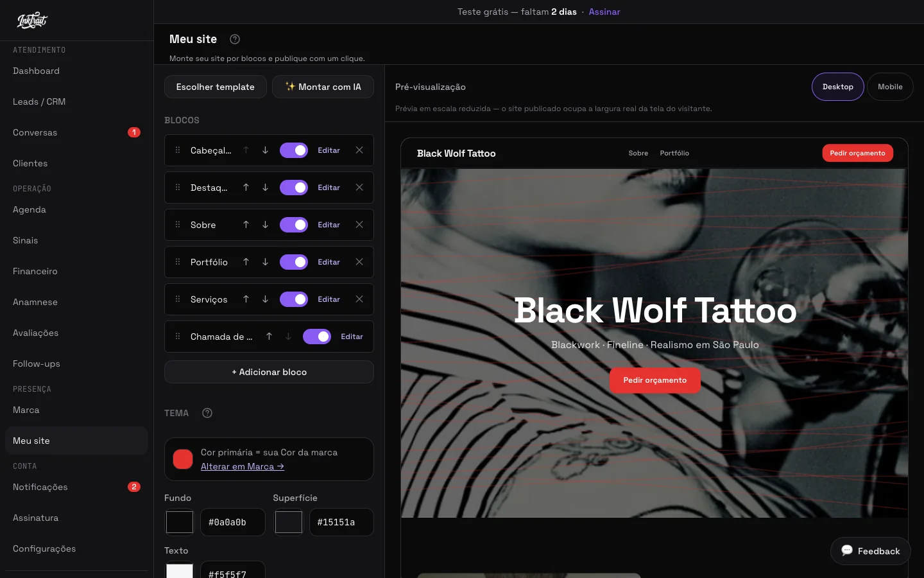Click drag handle of Chamada de block
Viewport: 924px width, 578px height.
[x=178, y=337]
